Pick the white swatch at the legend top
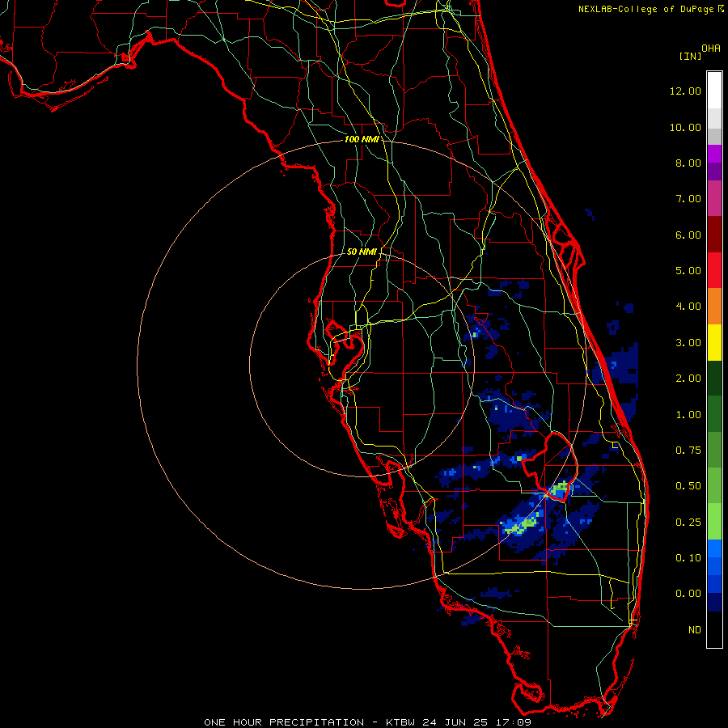The width and height of the screenshot is (728, 728). 714,91
